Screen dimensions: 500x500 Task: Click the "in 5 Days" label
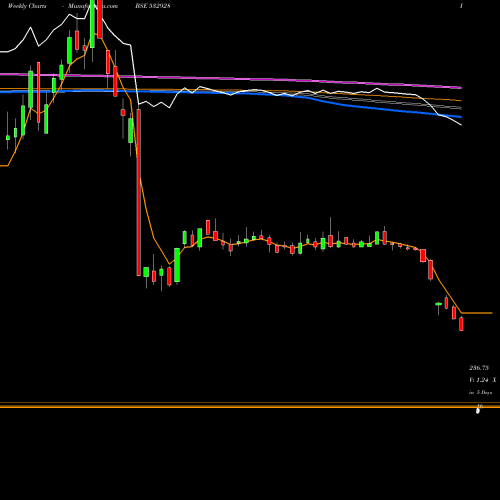pyautogui.click(x=480, y=392)
